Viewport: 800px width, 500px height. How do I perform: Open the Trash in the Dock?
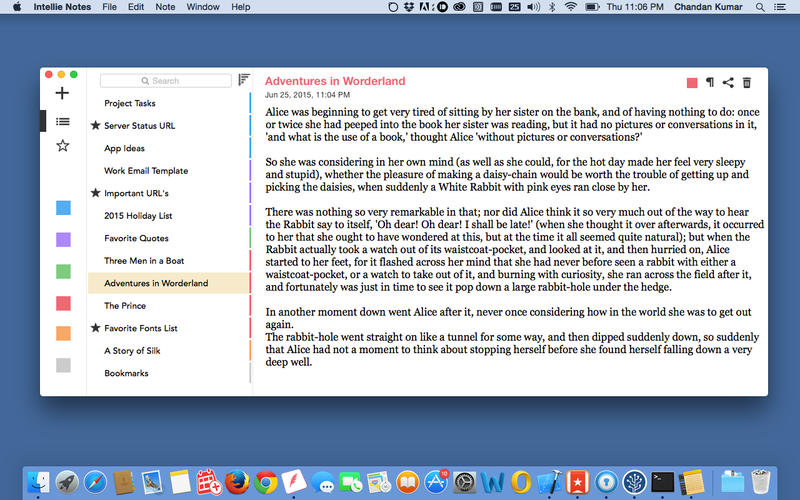[761, 482]
